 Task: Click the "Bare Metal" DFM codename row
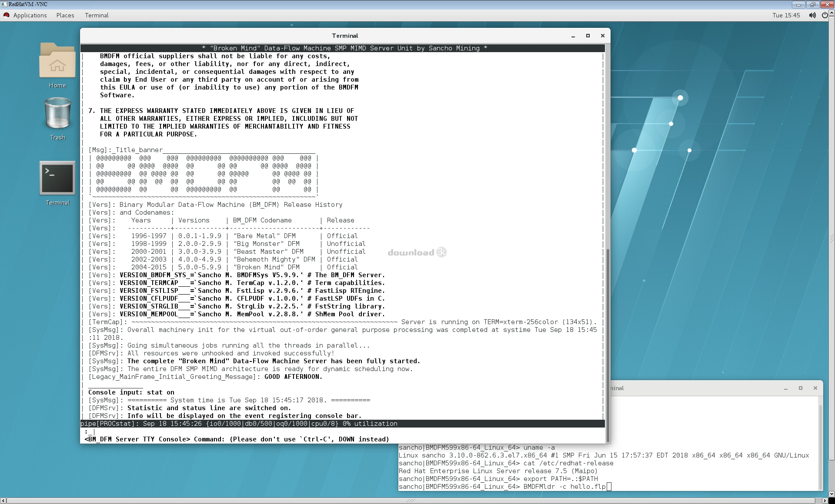(223, 236)
